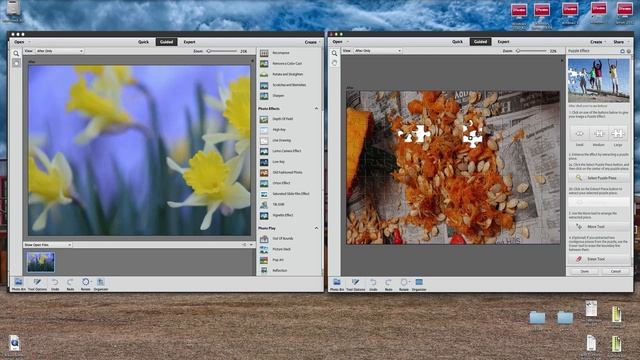Screen dimensions: 640x360
Task: Switch to Quick tab in left window
Action: tap(143, 42)
